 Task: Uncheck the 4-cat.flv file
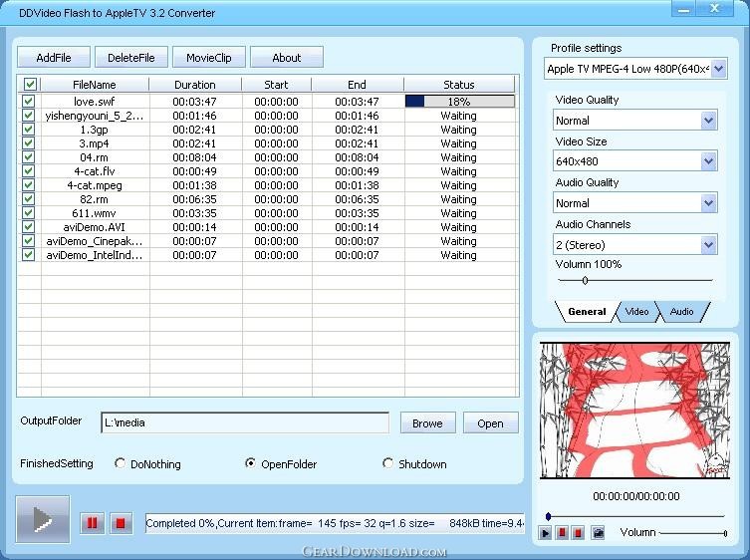pyautogui.click(x=28, y=170)
